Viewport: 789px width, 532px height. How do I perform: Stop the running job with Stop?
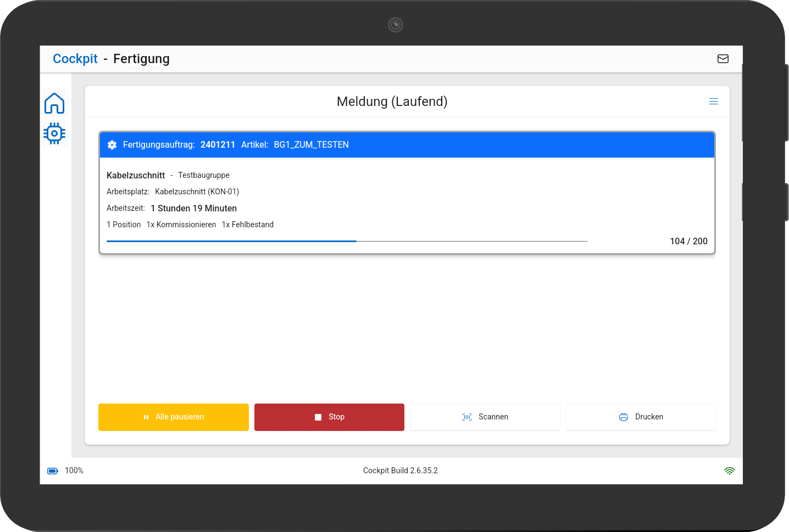pos(329,417)
